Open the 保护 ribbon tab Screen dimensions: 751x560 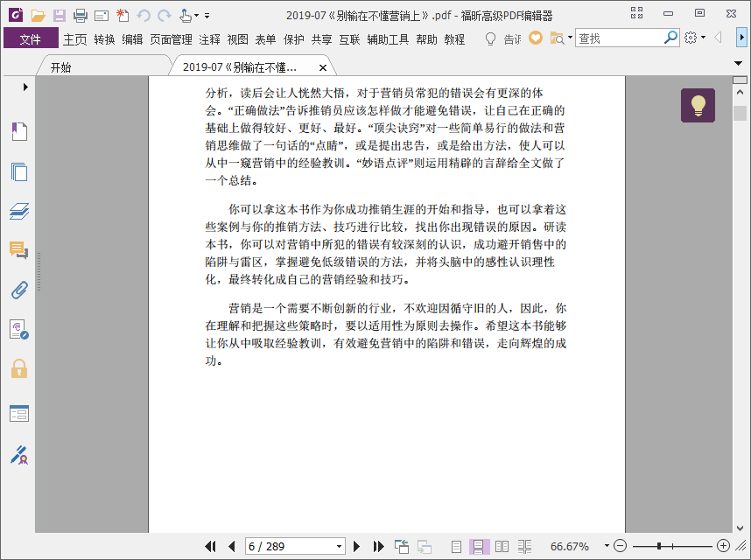pos(293,39)
